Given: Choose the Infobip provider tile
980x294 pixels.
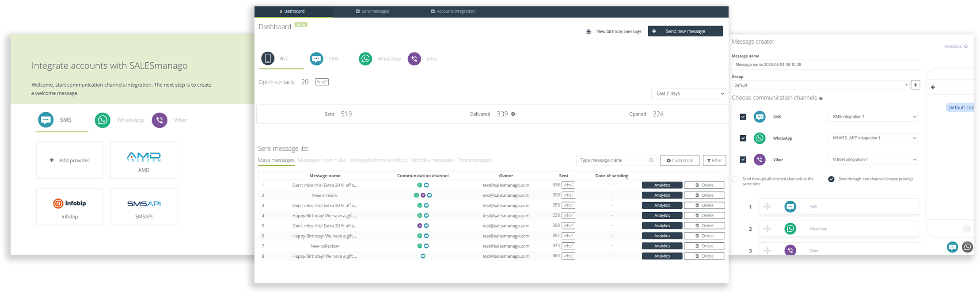Looking at the screenshot, I should tap(70, 206).
